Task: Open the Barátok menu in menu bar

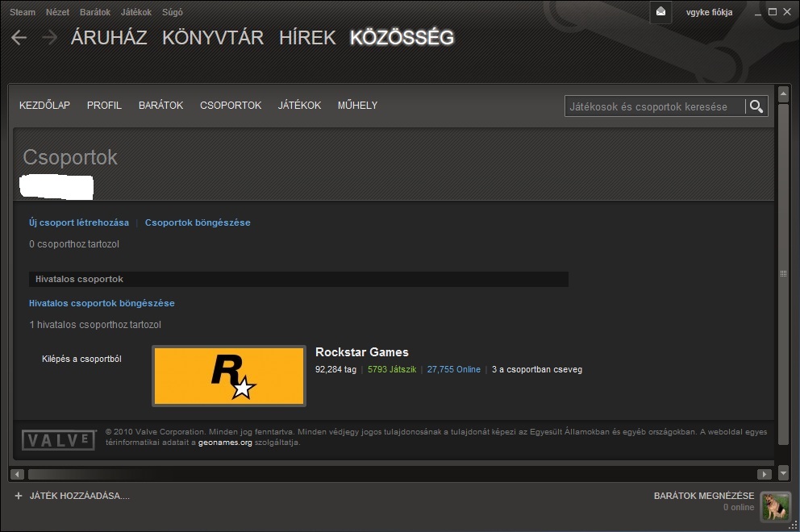Action: coord(95,12)
